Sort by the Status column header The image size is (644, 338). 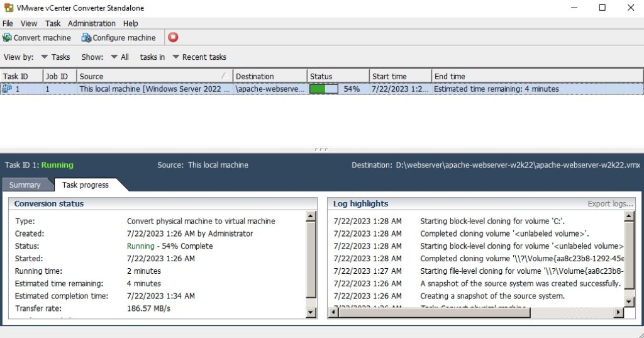(x=338, y=77)
